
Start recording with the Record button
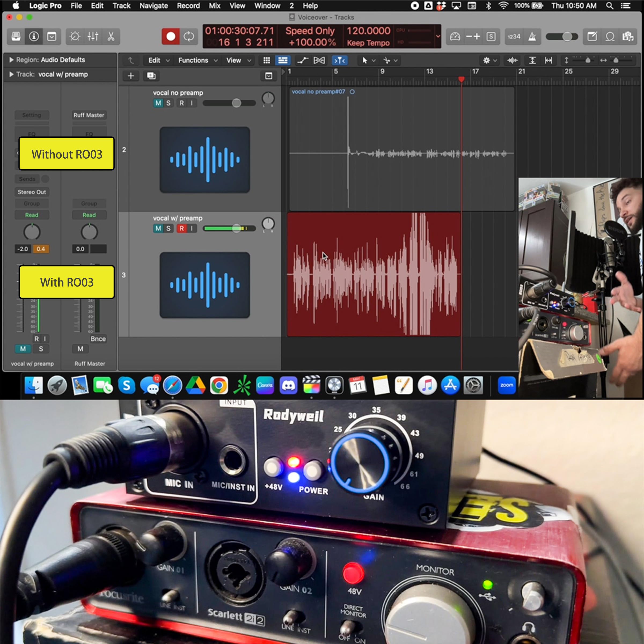pos(171,36)
